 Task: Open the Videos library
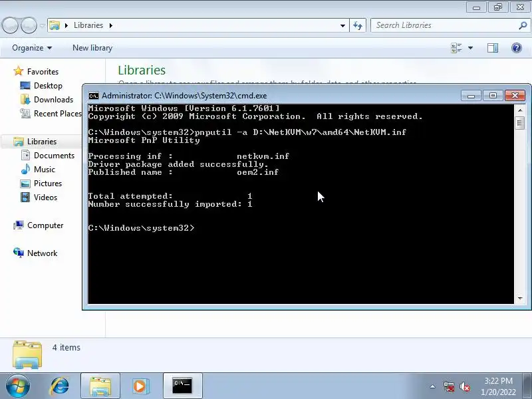click(x=45, y=197)
